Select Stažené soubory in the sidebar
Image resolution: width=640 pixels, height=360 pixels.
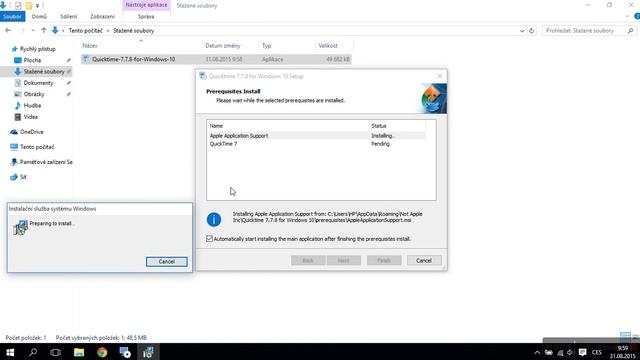click(44, 72)
